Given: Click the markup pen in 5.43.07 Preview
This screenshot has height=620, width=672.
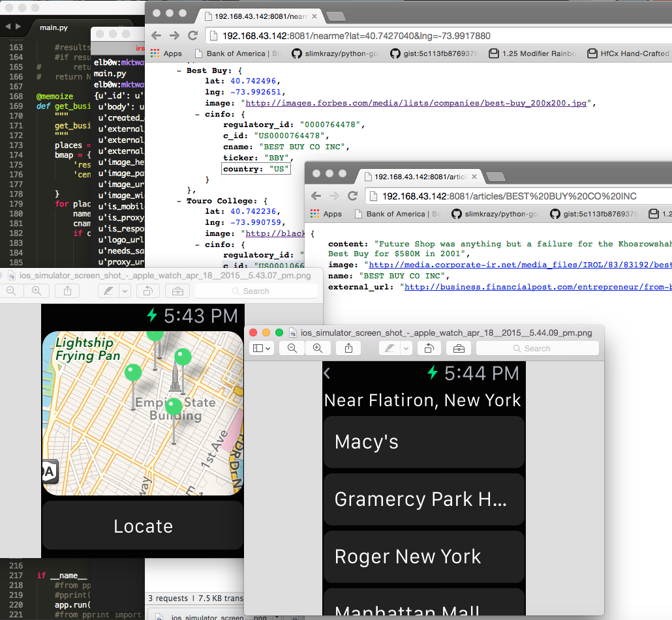Looking at the screenshot, I should point(109,291).
